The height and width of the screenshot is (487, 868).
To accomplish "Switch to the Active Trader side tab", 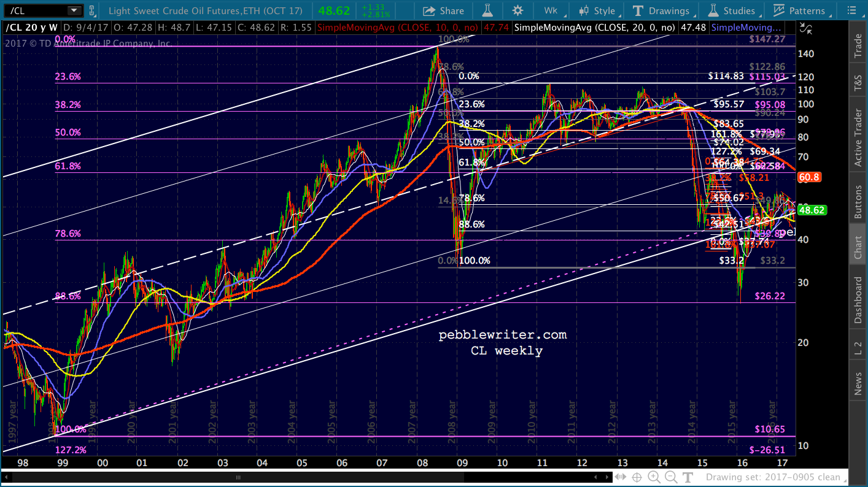I will [x=858, y=139].
